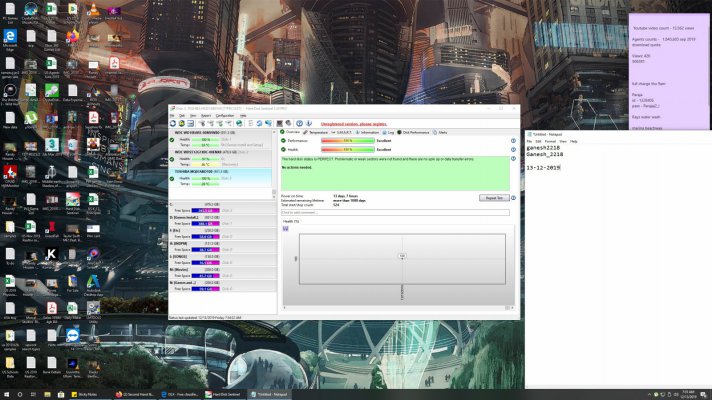The image size is (712, 400).
Task: Open Help via the question mark toolbar icon
Action: coord(299,123)
